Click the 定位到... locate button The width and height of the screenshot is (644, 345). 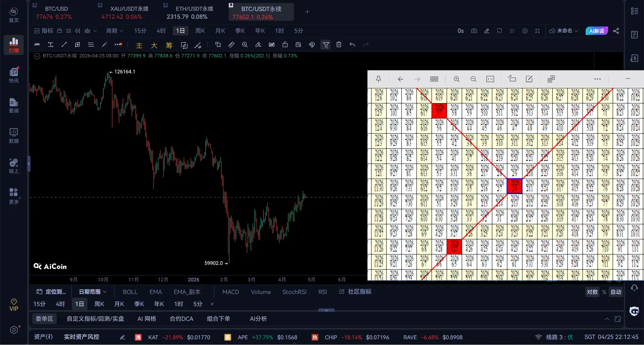(x=51, y=292)
